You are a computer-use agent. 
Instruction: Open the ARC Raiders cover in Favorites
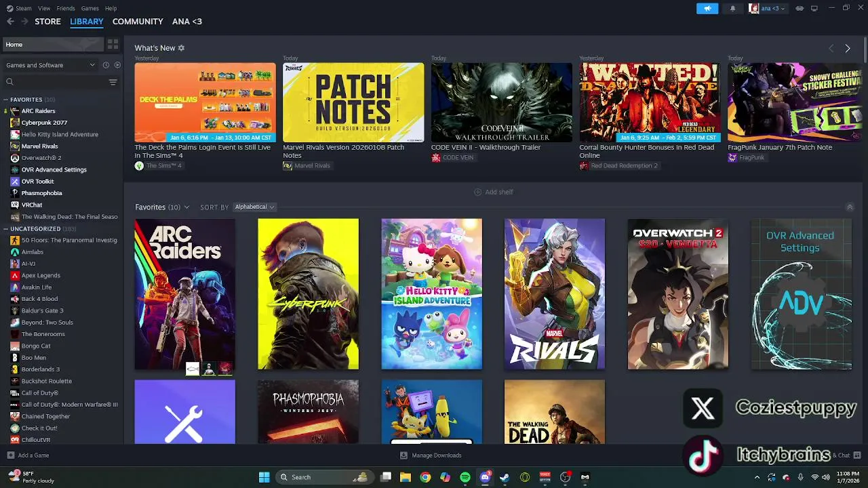click(x=185, y=294)
